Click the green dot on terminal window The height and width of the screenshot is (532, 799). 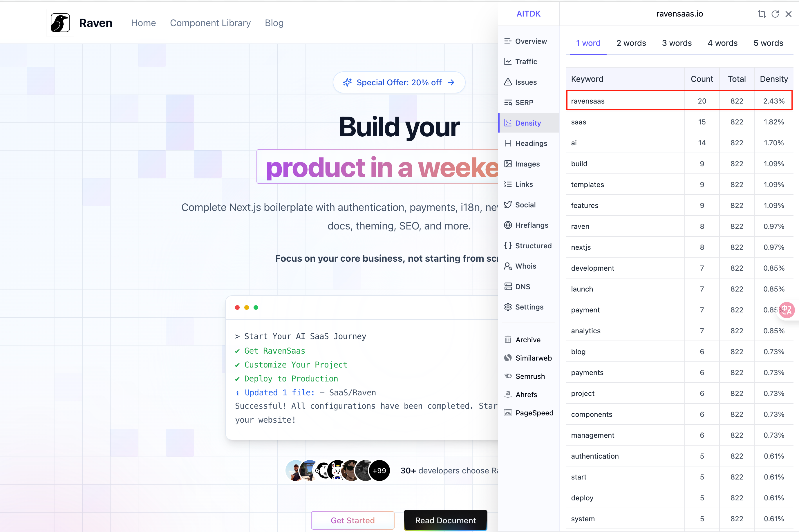pos(256,307)
